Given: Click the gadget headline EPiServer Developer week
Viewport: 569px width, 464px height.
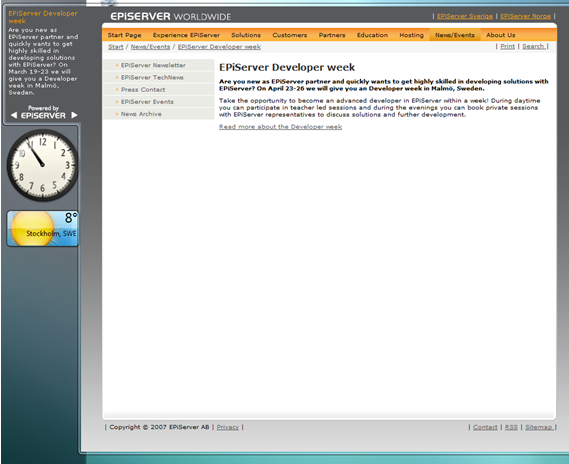Looking at the screenshot, I should pos(43,17).
